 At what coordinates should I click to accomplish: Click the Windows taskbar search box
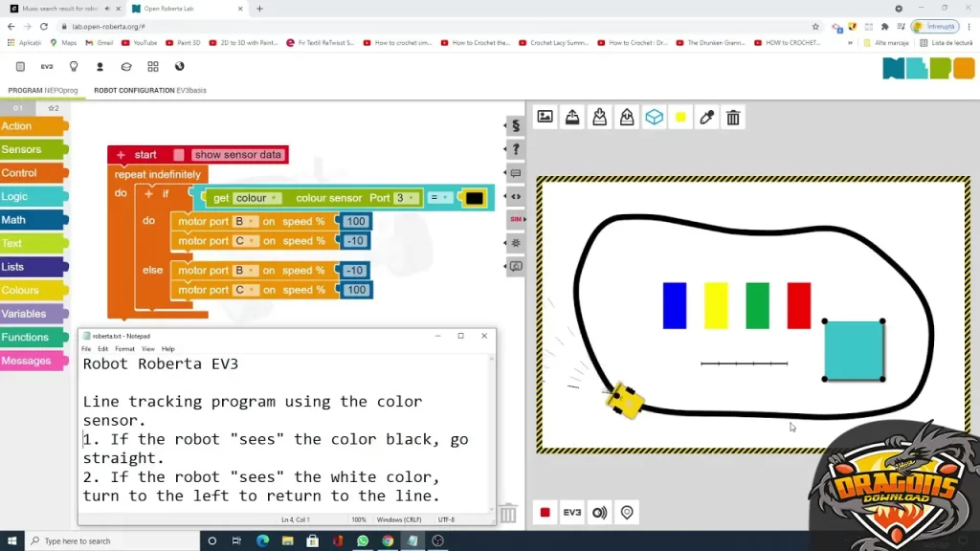pyautogui.click(x=105, y=540)
